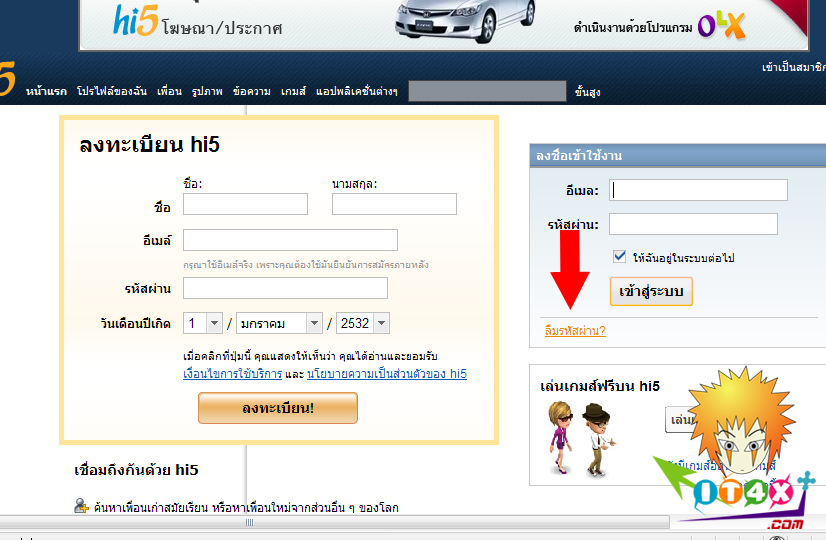Click the 'ลืมรหัสผ่าน?' forgot password link
This screenshot has height=540, width=826.
tap(575, 331)
